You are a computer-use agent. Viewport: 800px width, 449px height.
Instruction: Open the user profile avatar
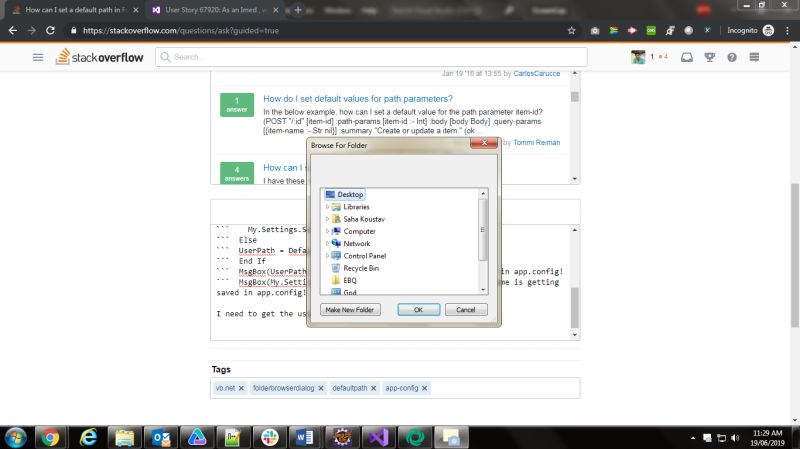pyautogui.click(x=638, y=57)
